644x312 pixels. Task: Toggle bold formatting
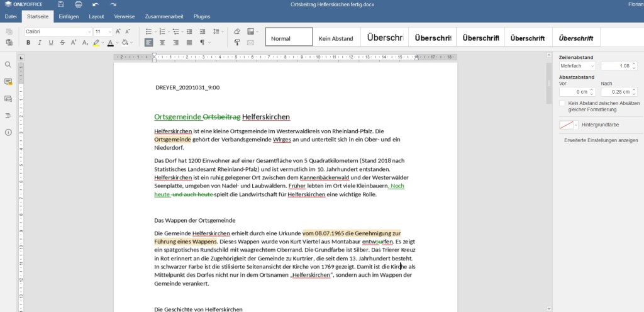coord(28,43)
